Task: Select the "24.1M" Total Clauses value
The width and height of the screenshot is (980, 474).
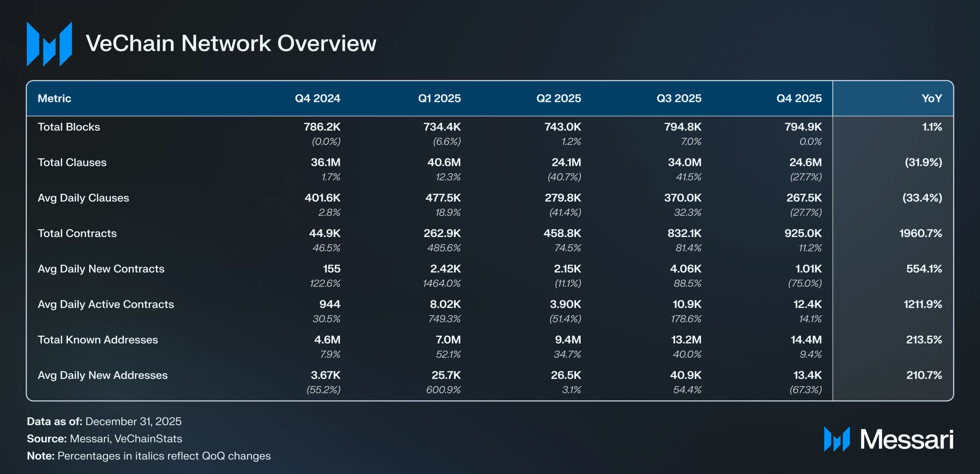Action: (x=566, y=162)
